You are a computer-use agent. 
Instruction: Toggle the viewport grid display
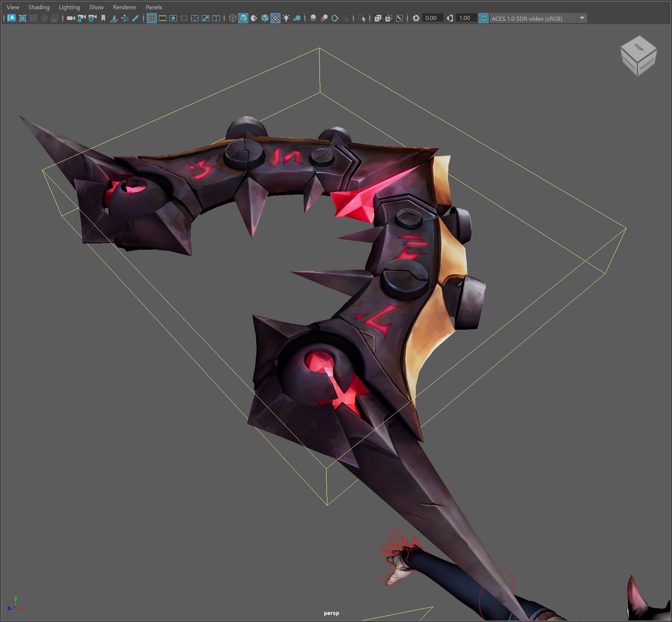coord(151,18)
